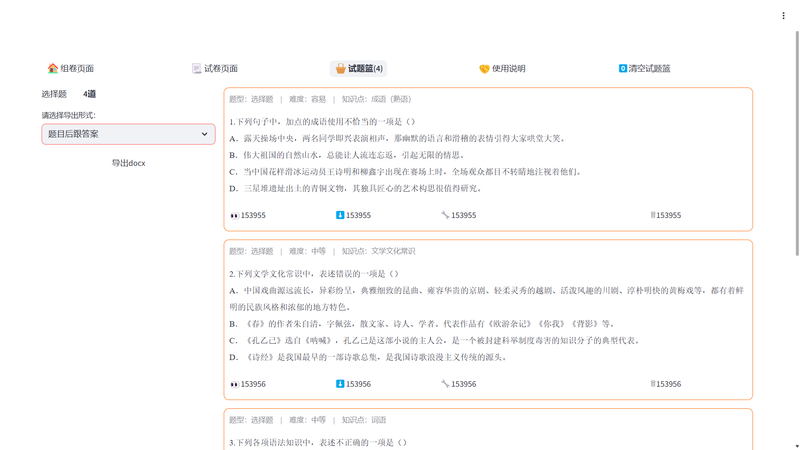Click the eyes icon beside 153956
This screenshot has width=800, height=450.
click(x=235, y=384)
